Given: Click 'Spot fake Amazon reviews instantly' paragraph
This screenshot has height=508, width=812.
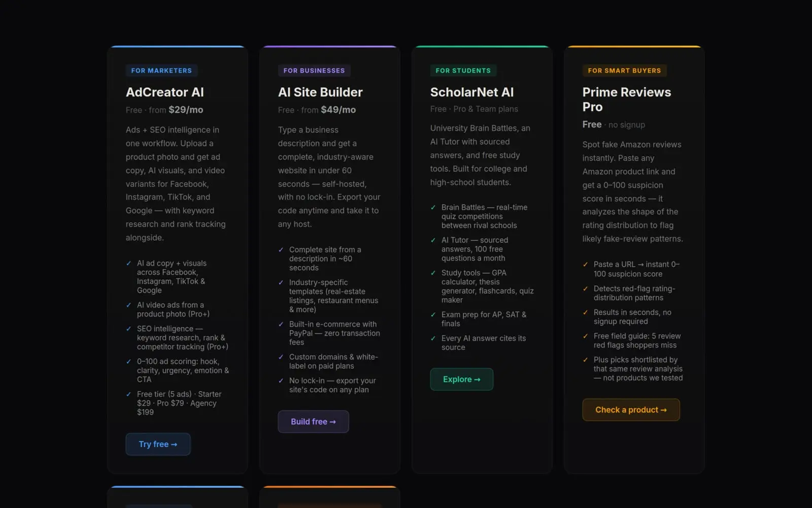Looking at the screenshot, I should coord(632,192).
